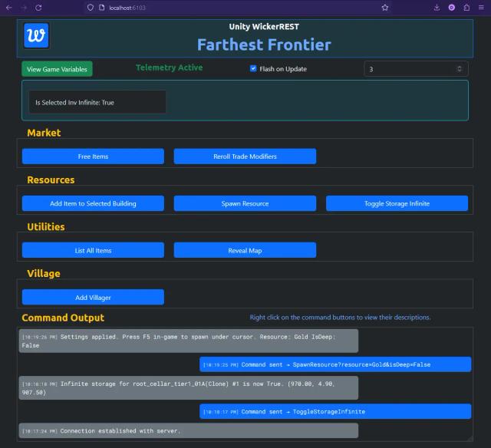Click Add Item to Selected Building
Screen dimensions: 491x448
pos(93,203)
